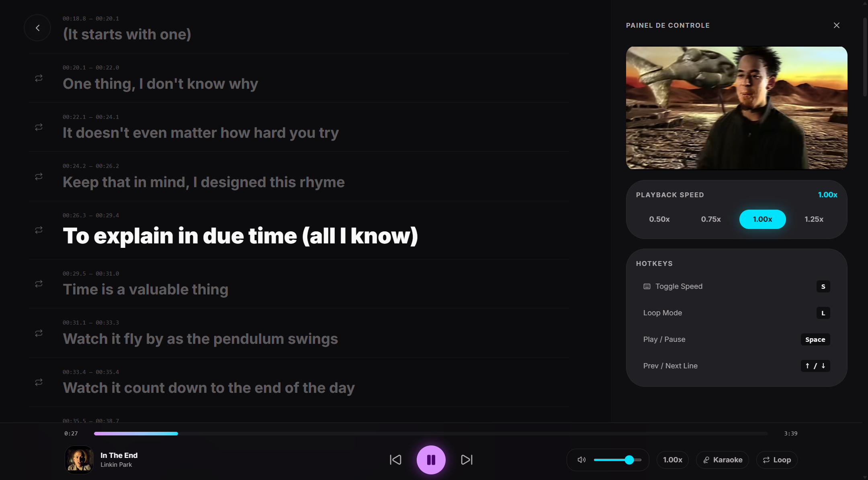
Task: Click the keyboard icon beside Toggle Speed
Action: pyautogui.click(x=647, y=286)
